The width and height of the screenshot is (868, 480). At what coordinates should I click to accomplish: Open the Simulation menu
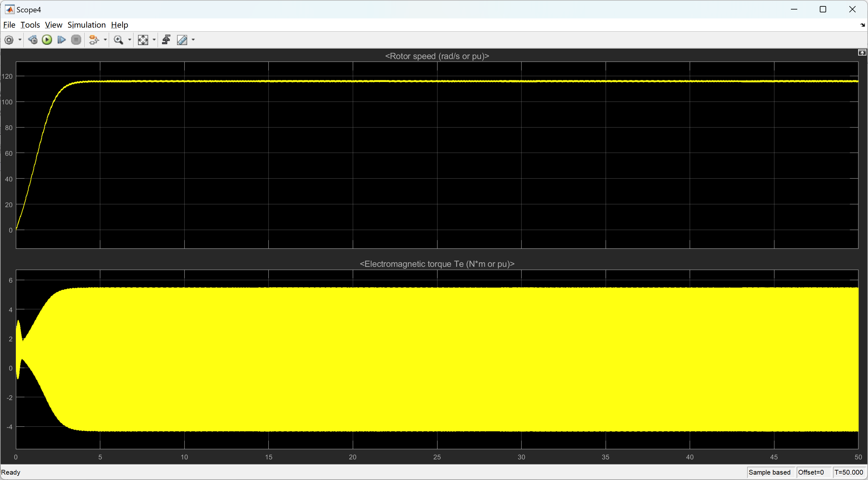tap(86, 25)
